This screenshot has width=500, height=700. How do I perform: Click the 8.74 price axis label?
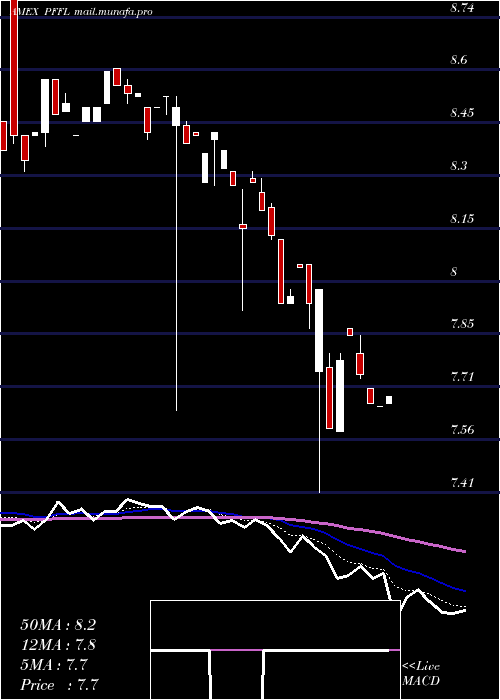461,8
